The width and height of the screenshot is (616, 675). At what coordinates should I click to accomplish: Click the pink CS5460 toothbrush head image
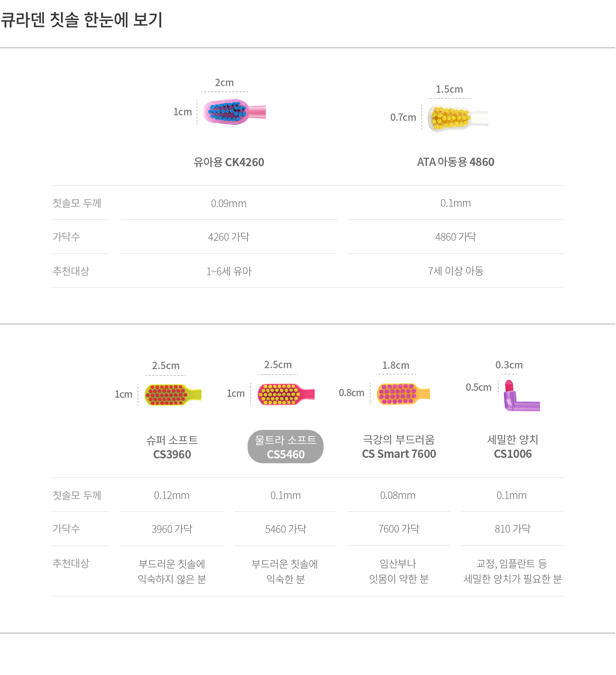(286, 394)
